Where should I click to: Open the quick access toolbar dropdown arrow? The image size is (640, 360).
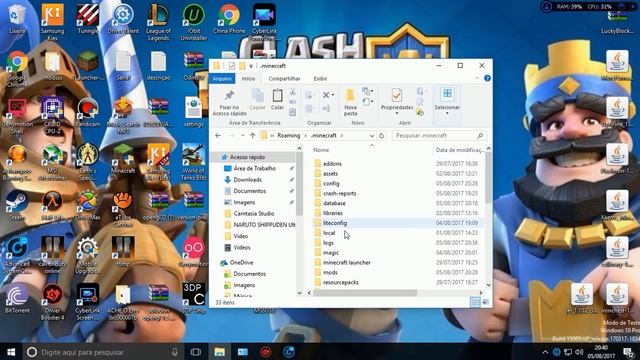coord(251,66)
